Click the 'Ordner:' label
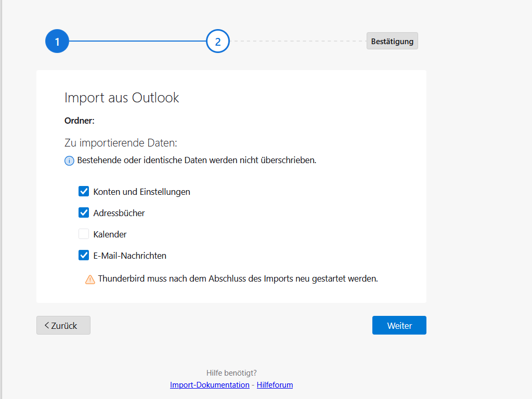Viewport: 532px width, 399px height. point(80,121)
